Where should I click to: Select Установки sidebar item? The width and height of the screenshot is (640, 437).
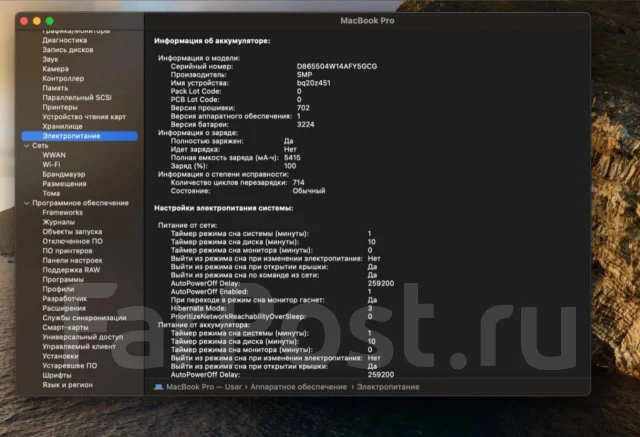coord(60,356)
